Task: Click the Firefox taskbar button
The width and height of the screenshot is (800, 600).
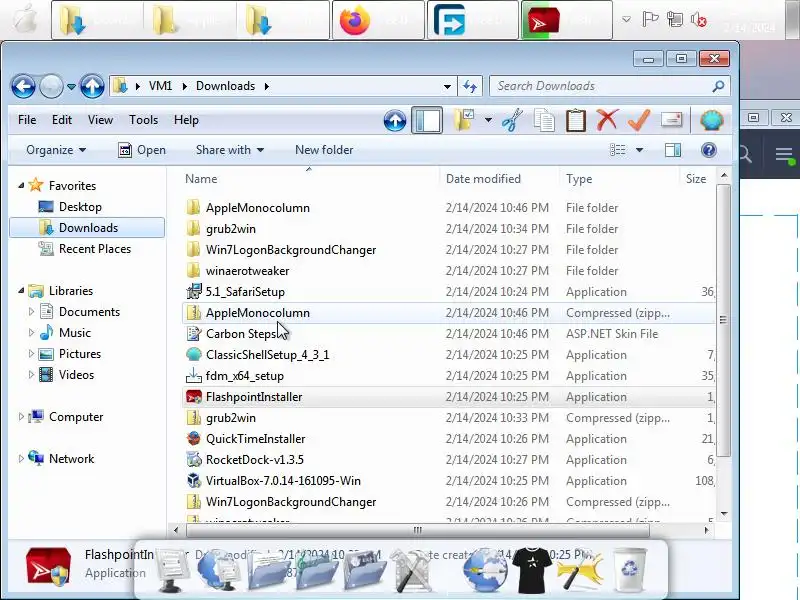Action: click(378, 20)
